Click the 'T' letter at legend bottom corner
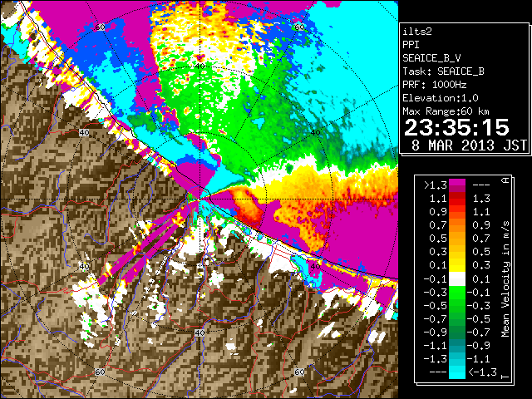 [x=505, y=376]
